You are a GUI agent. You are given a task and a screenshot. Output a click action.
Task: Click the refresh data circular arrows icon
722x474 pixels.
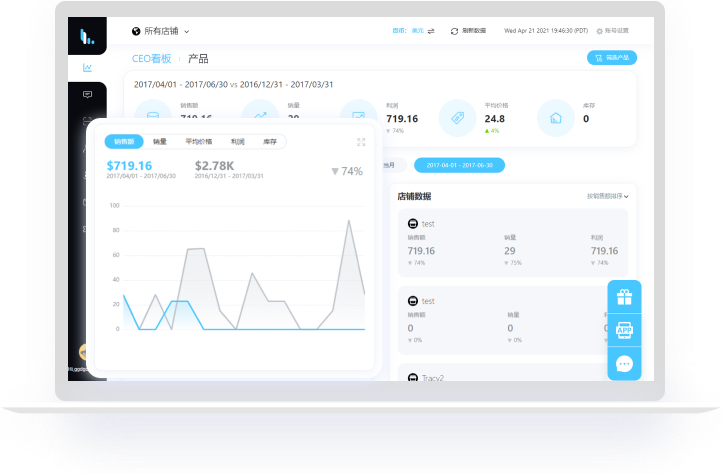coord(454,31)
